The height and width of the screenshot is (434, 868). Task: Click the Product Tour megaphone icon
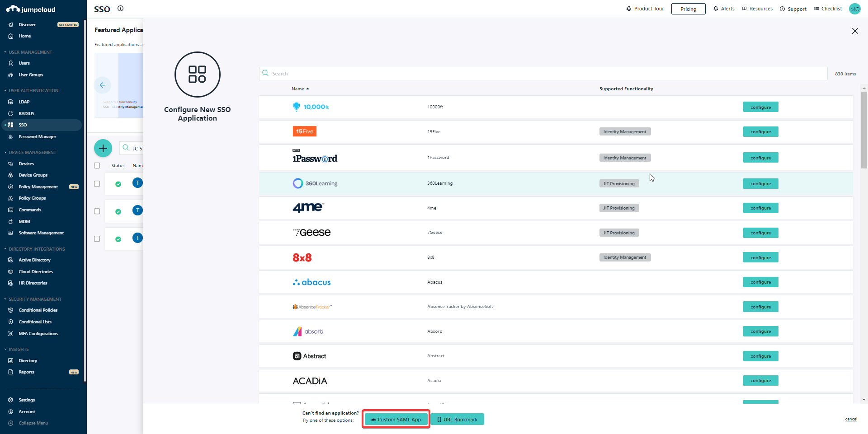[x=628, y=9]
